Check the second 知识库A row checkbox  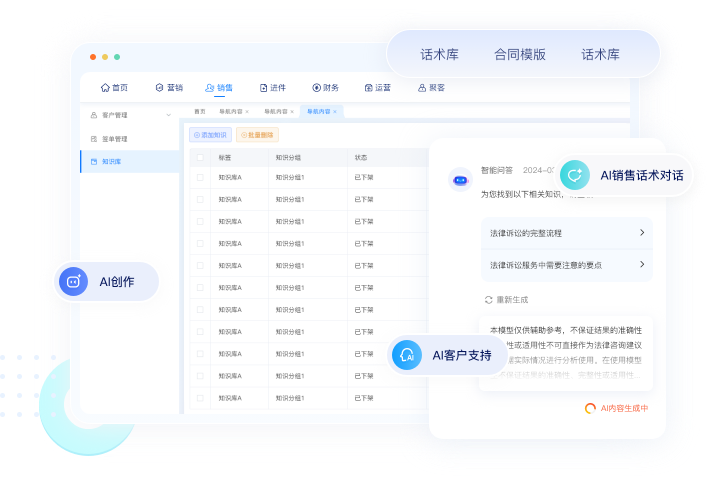[200, 199]
